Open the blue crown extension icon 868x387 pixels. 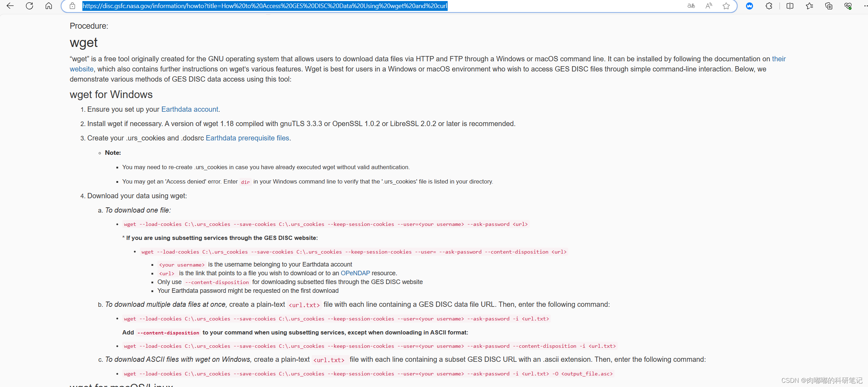750,6
